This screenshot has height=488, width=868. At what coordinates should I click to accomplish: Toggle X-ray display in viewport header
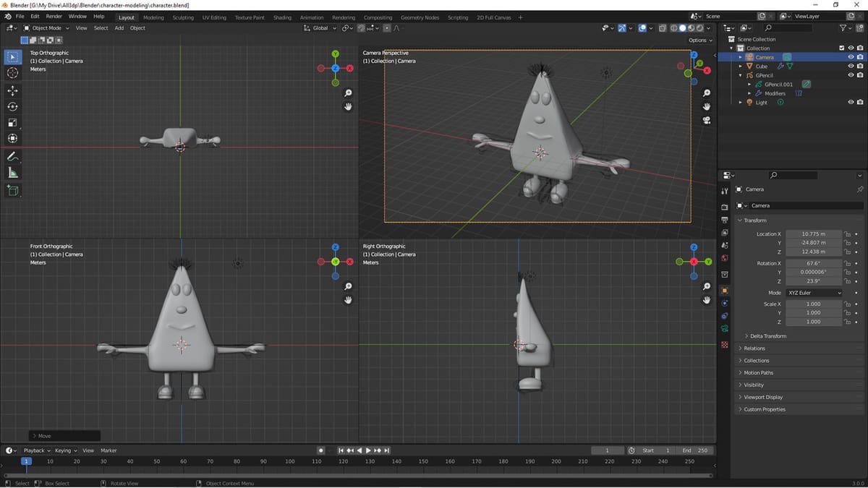(x=663, y=27)
